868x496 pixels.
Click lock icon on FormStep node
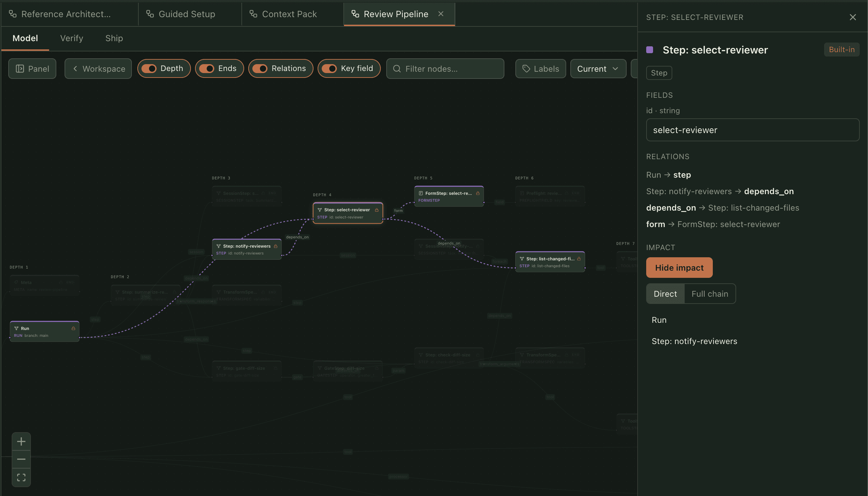(x=478, y=193)
